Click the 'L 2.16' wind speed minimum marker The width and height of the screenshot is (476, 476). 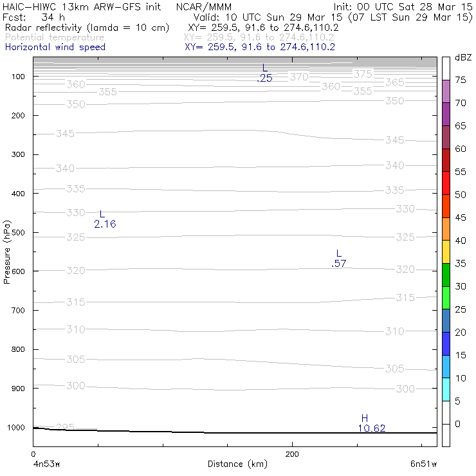coord(105,219)
